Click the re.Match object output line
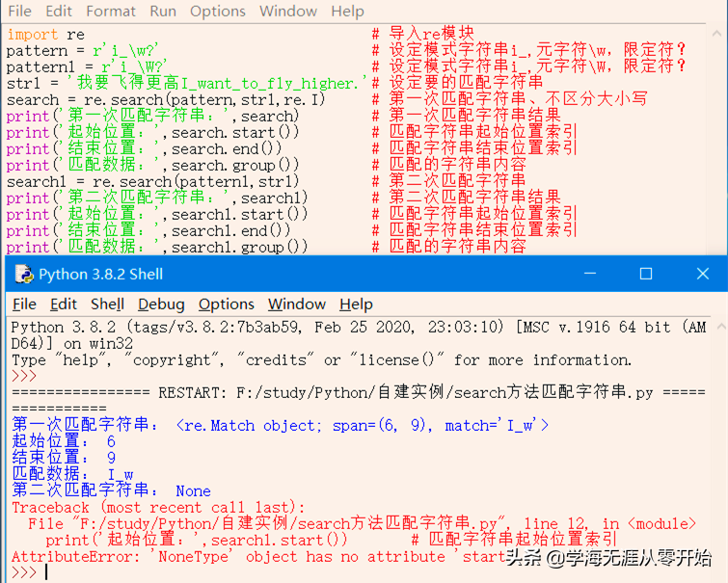 [x=280, y=425]
